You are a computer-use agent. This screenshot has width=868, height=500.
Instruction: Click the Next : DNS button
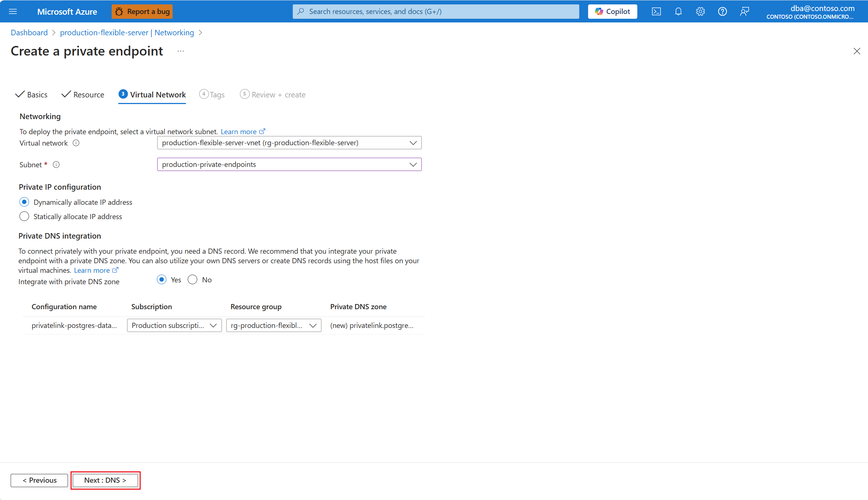click(105, 480)
